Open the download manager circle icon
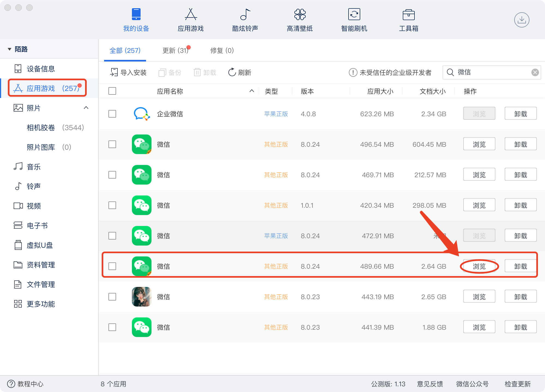 pos(522,20)
